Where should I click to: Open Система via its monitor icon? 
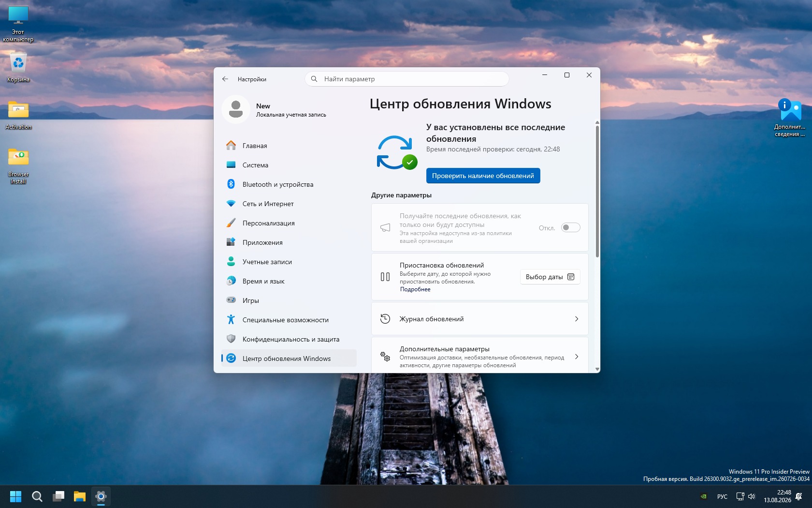pos(231,165)
